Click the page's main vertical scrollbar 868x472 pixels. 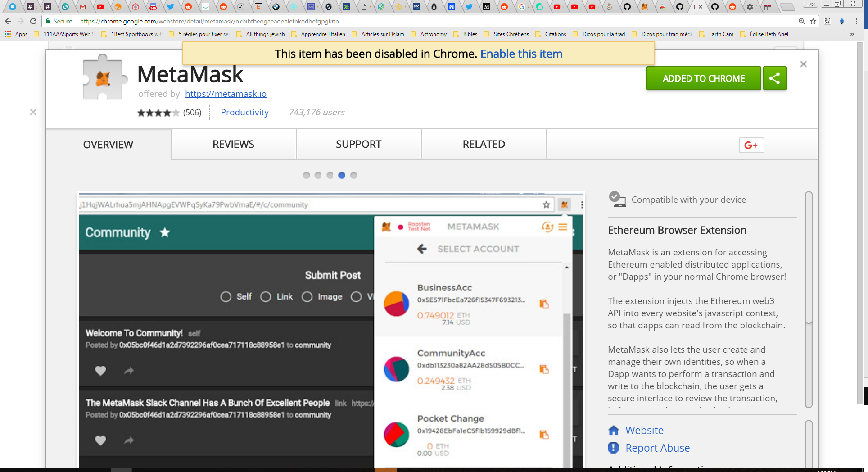(x=860, y=223)
